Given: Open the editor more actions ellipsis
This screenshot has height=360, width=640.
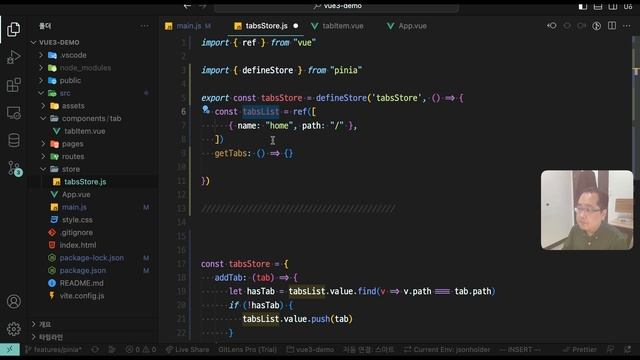Looking at the screenshot, I should 627,26.
